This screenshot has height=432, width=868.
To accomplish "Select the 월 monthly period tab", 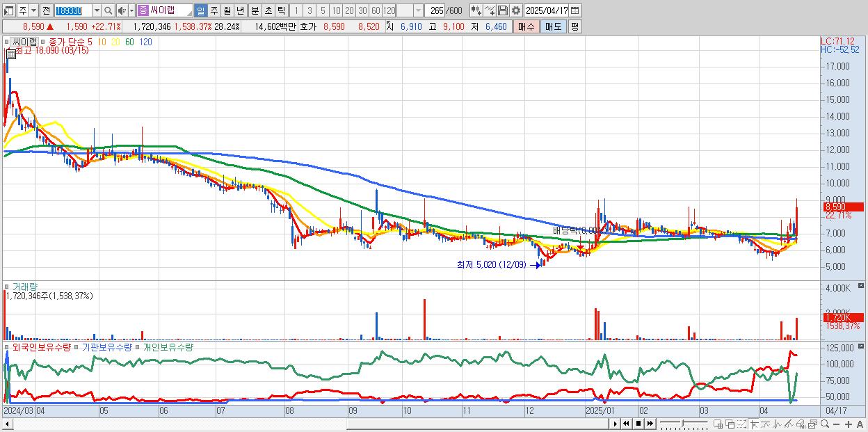I will [227, 10].
